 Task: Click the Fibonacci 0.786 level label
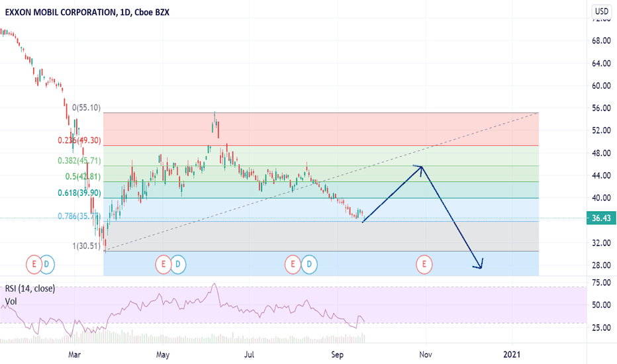point(79,216)
